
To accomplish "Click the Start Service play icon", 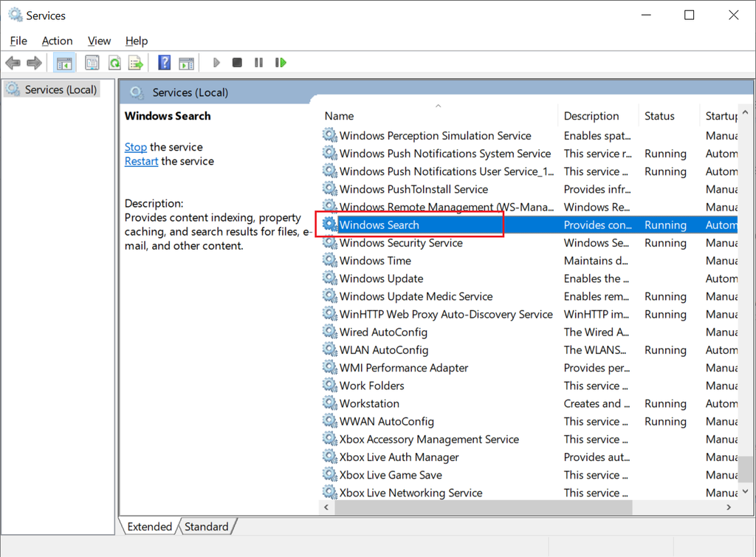I will click(216, 63).
